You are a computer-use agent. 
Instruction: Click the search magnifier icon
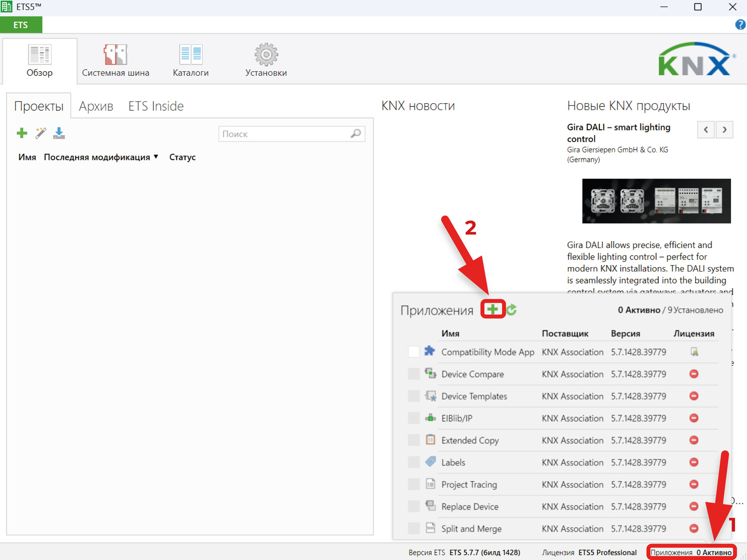click(x=356, y=134)
